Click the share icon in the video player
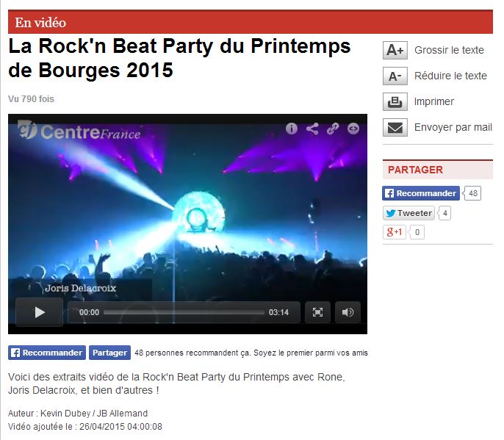This screenshot has width=504, height=440. tap(312, 129)
